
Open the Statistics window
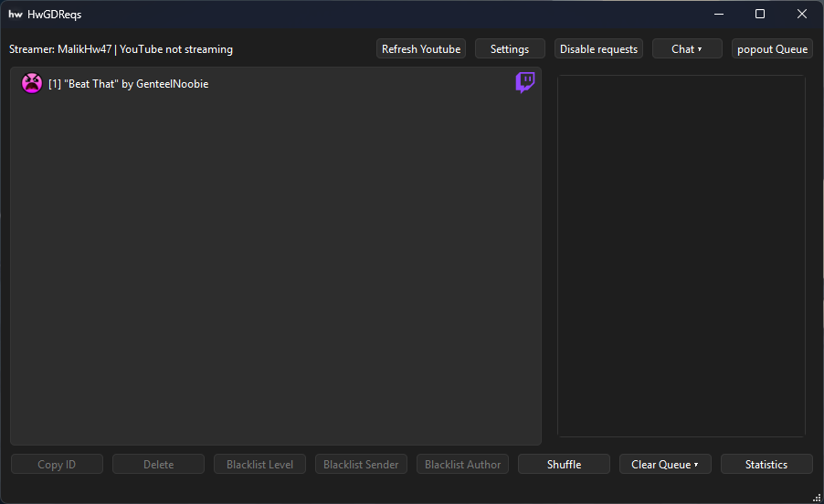click(x=766, y=464)
